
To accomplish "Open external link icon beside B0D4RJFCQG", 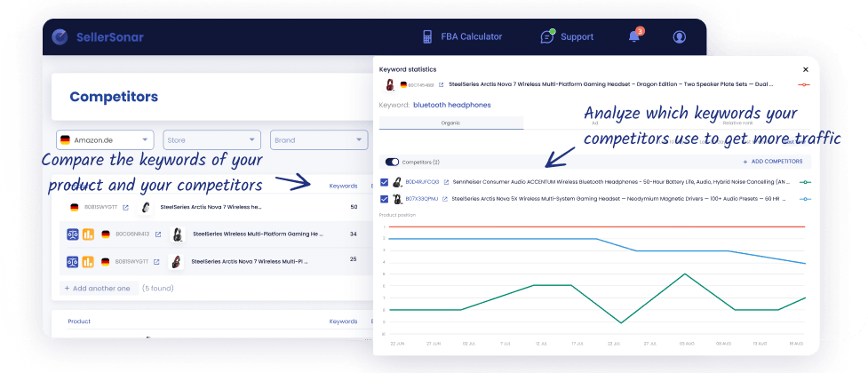I will pos(446,182).
